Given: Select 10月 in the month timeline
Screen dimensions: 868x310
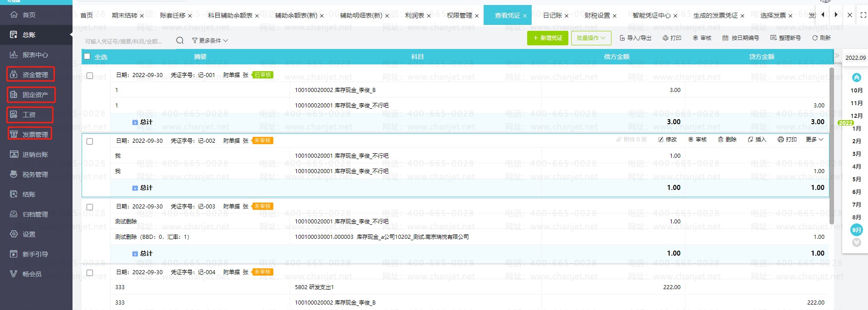Looking at the screenshot, I should 856,91.
